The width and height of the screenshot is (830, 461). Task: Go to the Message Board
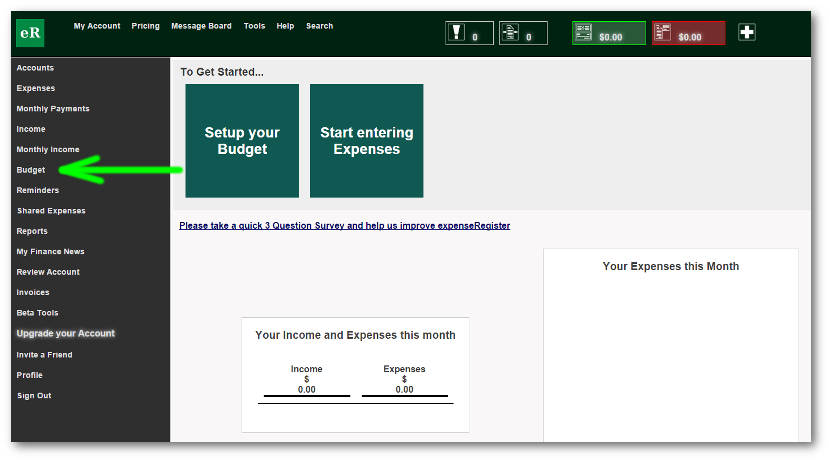pyautogui.click(x=201, y=26)
